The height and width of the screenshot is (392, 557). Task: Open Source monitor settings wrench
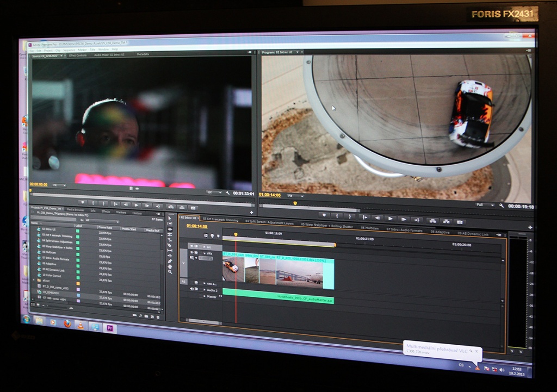227,192
